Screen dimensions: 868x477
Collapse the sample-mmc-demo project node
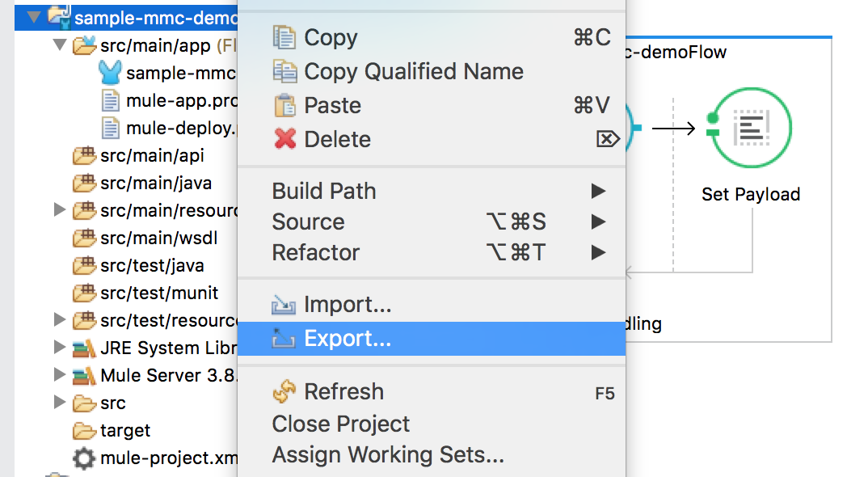[x=32, y=17]
